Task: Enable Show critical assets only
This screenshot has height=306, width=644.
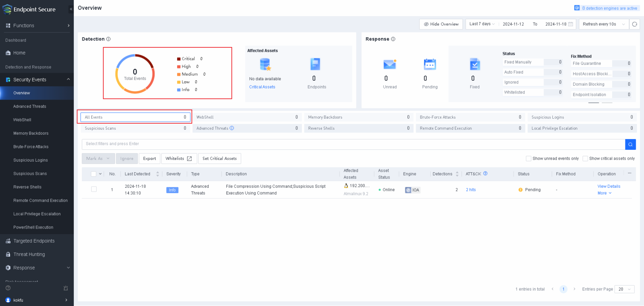Action: click(585, 158)
